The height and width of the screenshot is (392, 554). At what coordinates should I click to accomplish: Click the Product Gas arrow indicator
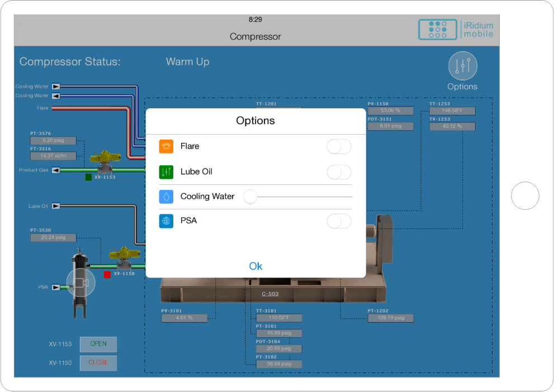(56, 170)
